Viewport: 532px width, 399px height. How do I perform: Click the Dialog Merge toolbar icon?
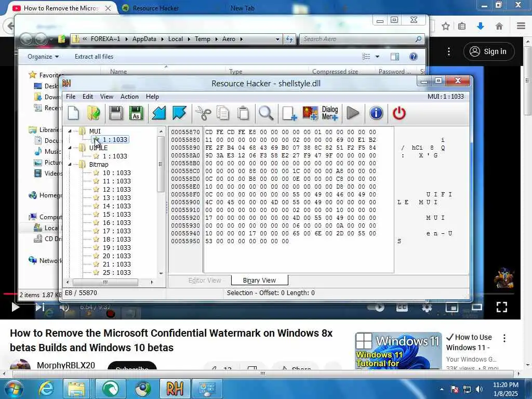[330, 113]
